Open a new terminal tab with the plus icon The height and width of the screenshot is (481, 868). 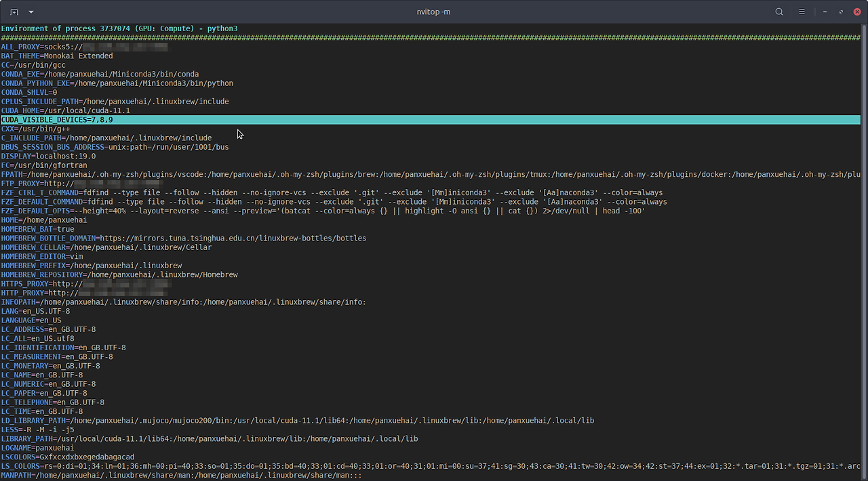coord(14,12)
